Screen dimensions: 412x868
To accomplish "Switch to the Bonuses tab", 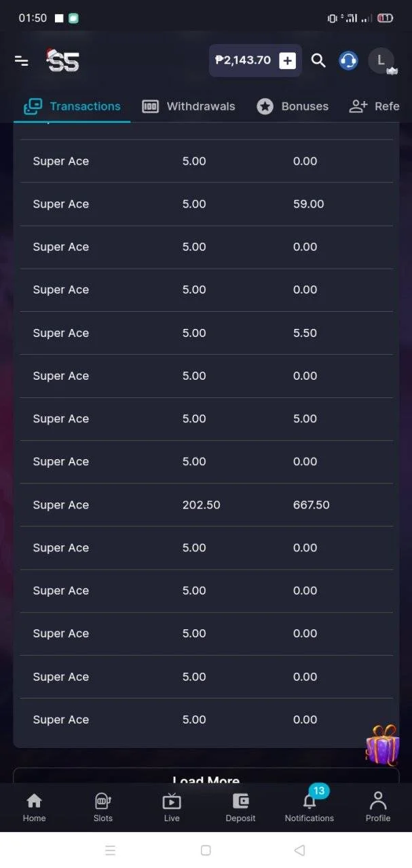I will 293,106.
